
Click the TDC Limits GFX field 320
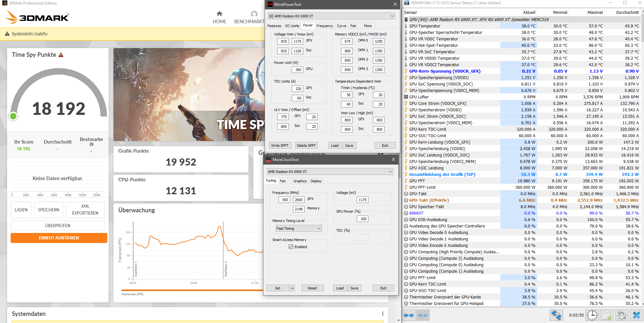click(298, 89)
